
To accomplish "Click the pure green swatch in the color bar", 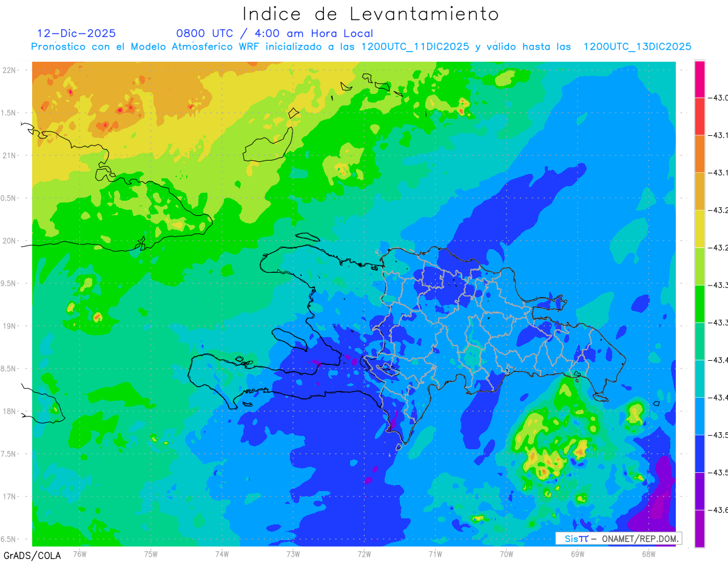I will click(699, 304).
